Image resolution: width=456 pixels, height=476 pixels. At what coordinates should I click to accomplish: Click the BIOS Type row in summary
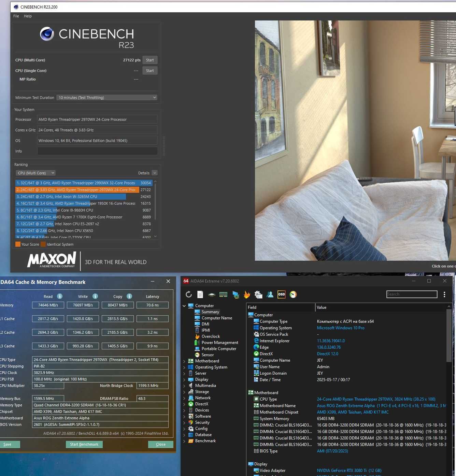tap(346, 451)
